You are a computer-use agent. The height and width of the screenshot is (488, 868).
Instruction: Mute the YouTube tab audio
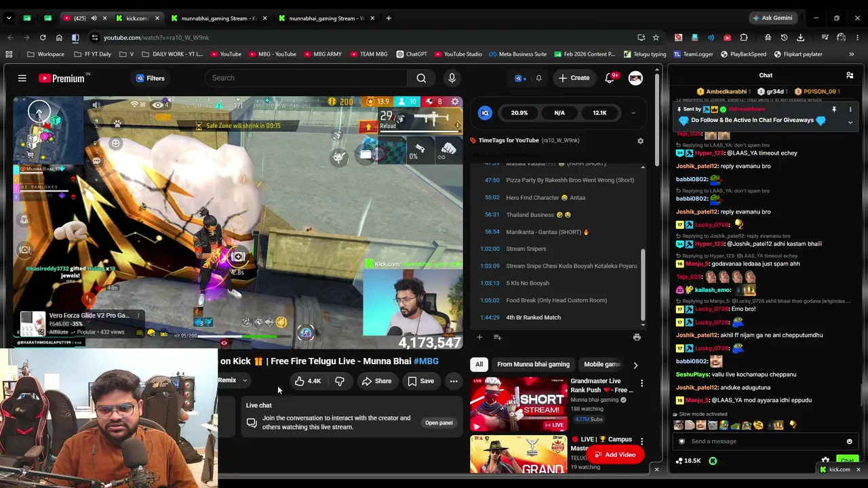pos(94,18)
